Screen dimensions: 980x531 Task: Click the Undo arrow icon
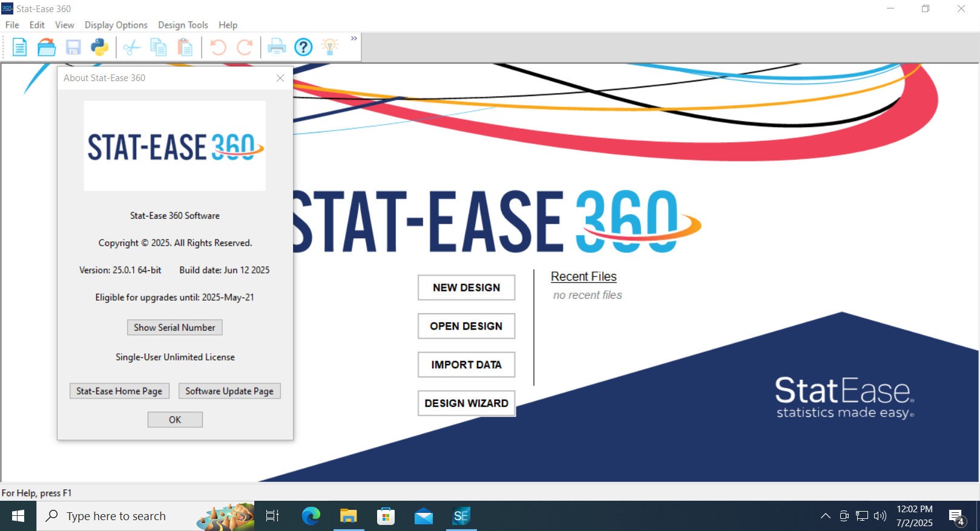click(218, 47)
